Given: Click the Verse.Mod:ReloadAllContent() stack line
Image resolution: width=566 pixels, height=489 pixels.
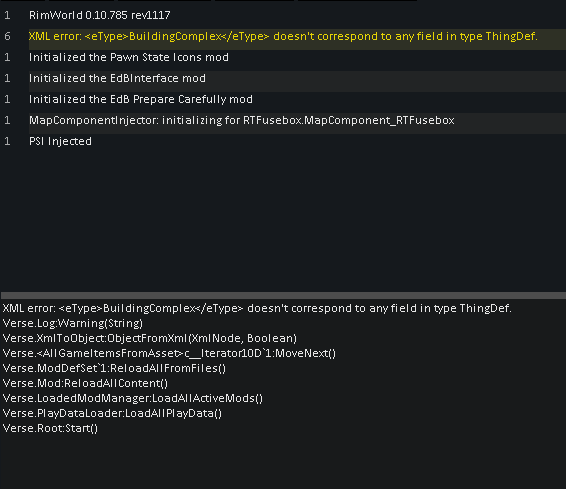Looking at the screenshot, I should point(85,383).
